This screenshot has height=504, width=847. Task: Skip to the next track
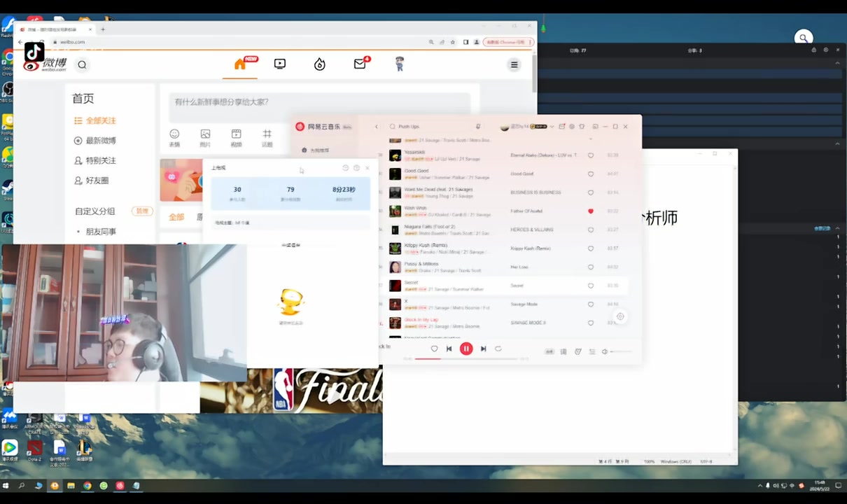coord(483,349)
